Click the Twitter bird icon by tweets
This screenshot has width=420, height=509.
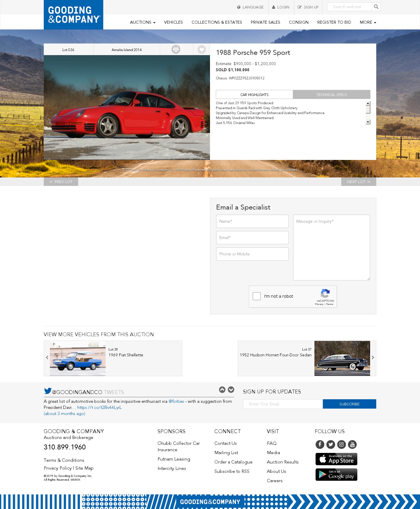point(48,391)
